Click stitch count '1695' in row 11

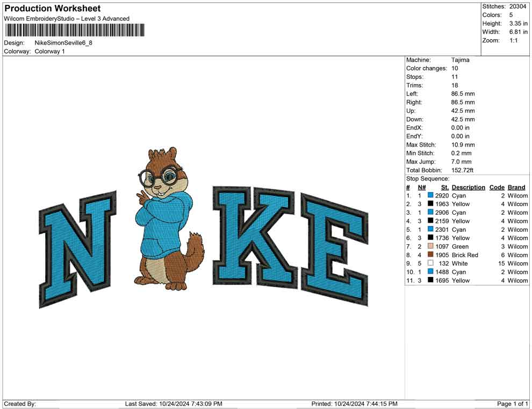coord(442,280)
